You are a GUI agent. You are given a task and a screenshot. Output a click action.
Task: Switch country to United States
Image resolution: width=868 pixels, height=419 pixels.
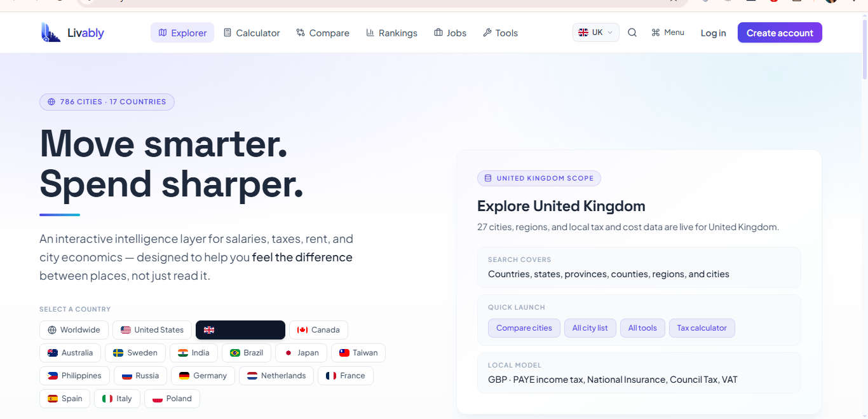pos(152,330)
